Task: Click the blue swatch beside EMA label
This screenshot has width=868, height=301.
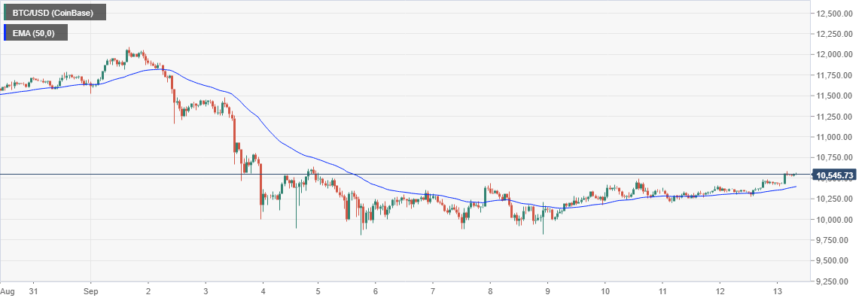Action: 6,32
